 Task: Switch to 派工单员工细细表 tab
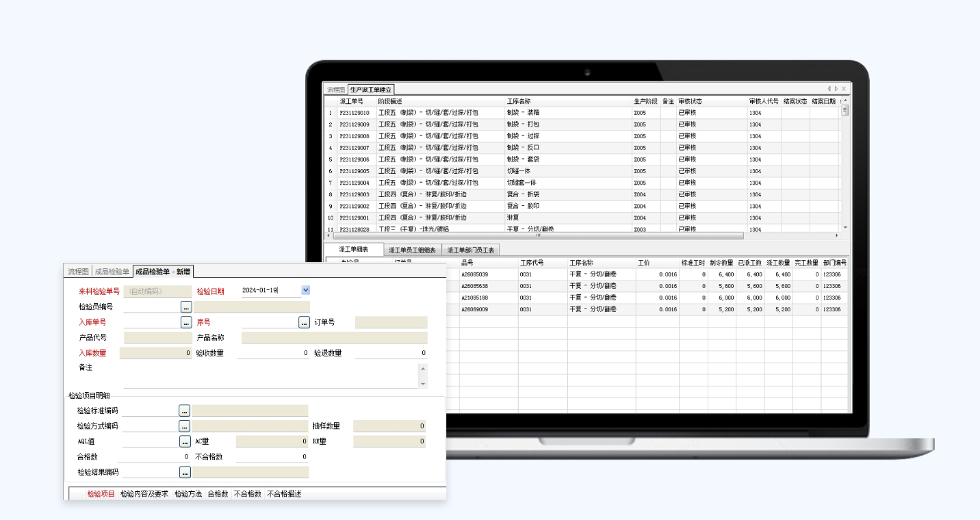click(x=412, y=250)
